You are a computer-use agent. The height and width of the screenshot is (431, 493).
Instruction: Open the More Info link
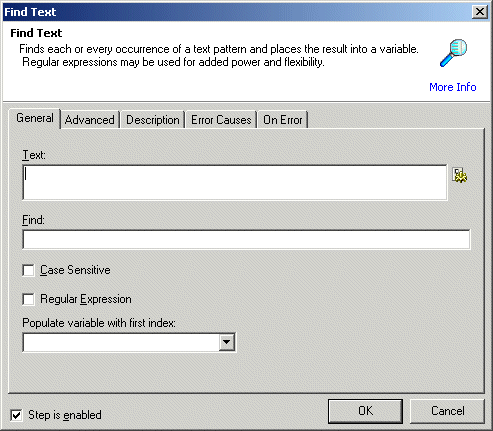(x=453, y=87)
